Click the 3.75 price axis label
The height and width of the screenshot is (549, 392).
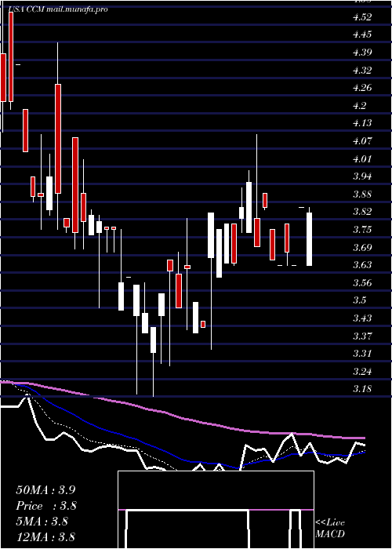[x=362, y=230]
